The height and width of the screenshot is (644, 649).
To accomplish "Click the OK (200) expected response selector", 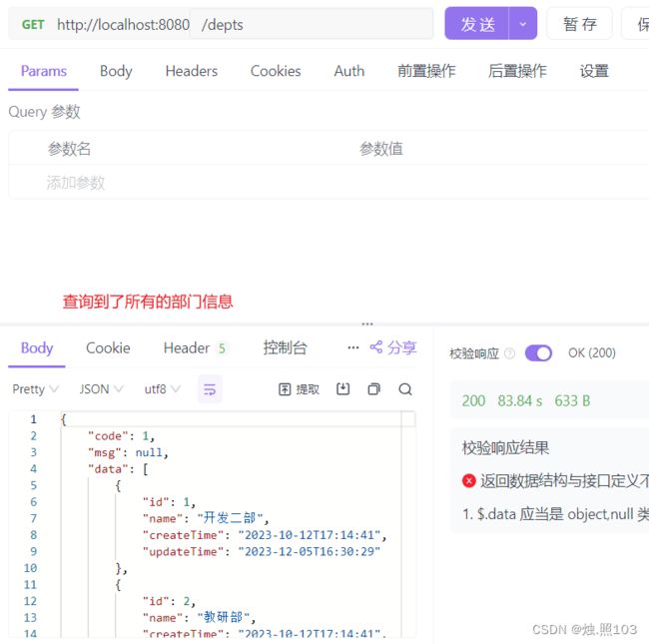I will pyautogui.click(x=592, y=353).
